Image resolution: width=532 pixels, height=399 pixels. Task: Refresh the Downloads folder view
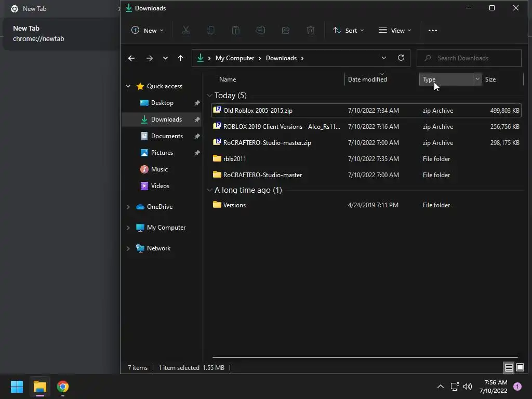401,58
